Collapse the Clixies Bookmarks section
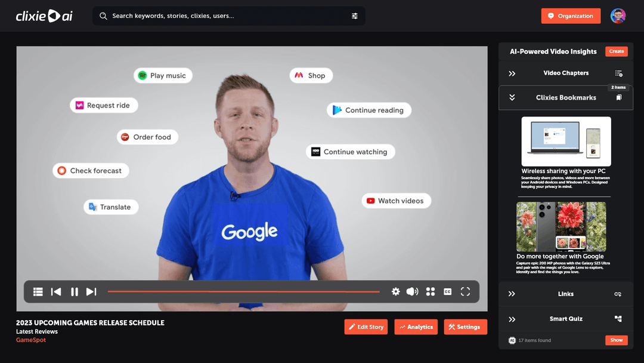The height and width of the screenshot is (363, 644). (x=512, y=97)
